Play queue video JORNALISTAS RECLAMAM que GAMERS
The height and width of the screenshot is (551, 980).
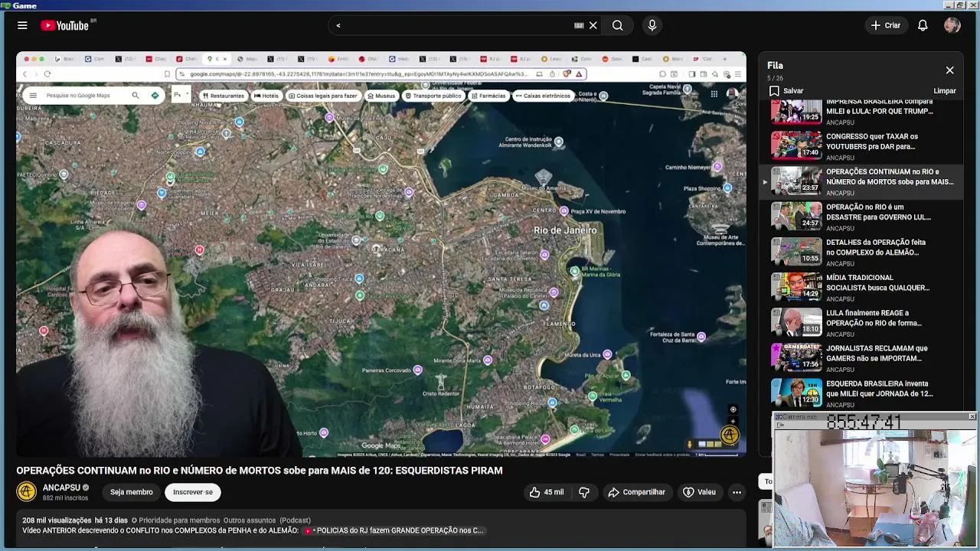(861, 357)
